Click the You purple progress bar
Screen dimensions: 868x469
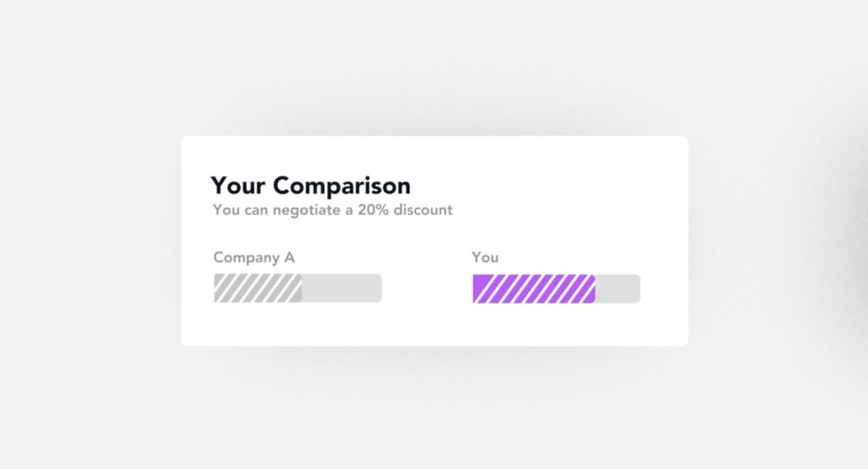(x=556, y=289)
